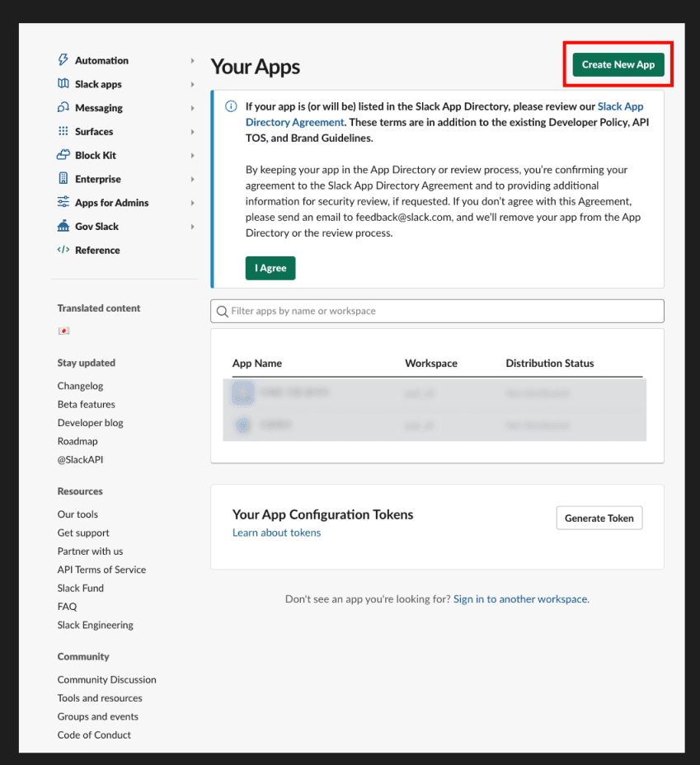Click the info icon in the agreement notice
The image size is (700, 765).
231,106
